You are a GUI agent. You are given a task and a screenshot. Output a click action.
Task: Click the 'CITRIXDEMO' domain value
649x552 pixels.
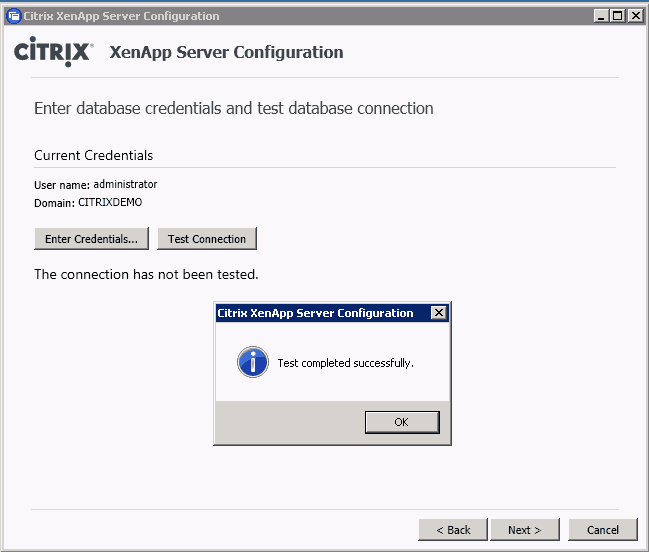tap(110, 202)
